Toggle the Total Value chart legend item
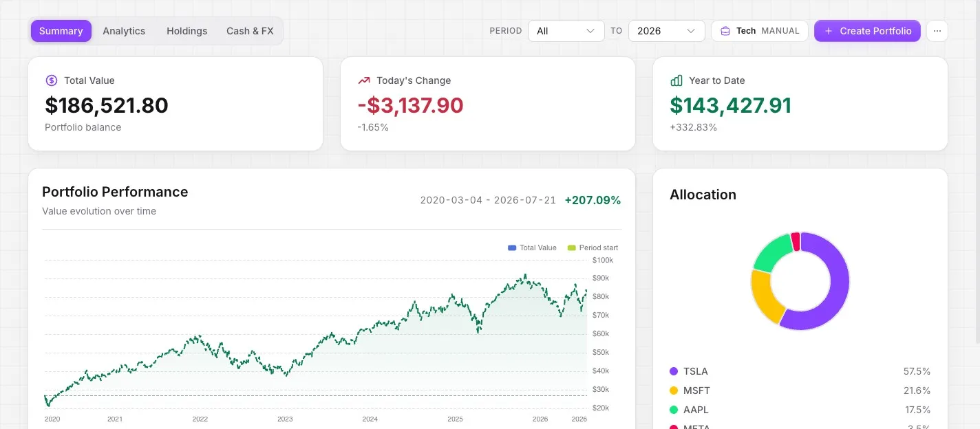Screen dimensions: 980x429 (532, 247)
